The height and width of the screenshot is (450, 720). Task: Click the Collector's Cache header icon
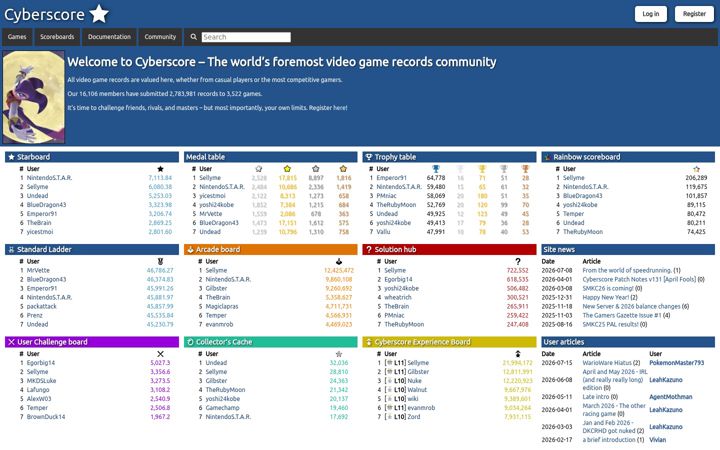point(190,342)
